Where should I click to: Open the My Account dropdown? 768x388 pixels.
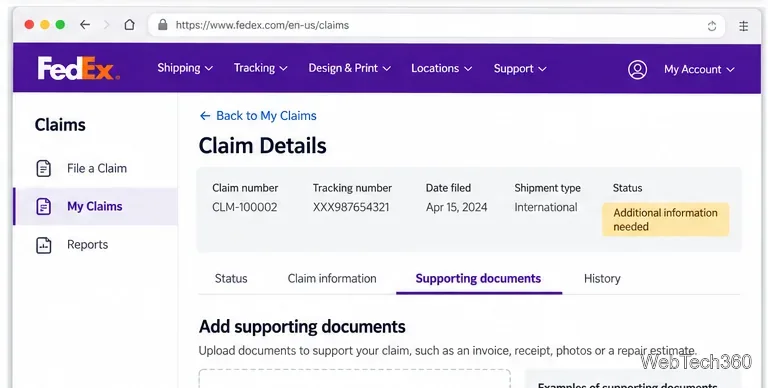click(699, 70)
